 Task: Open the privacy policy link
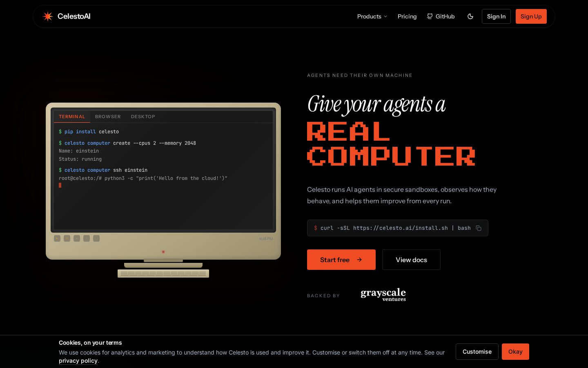point(78,361)
